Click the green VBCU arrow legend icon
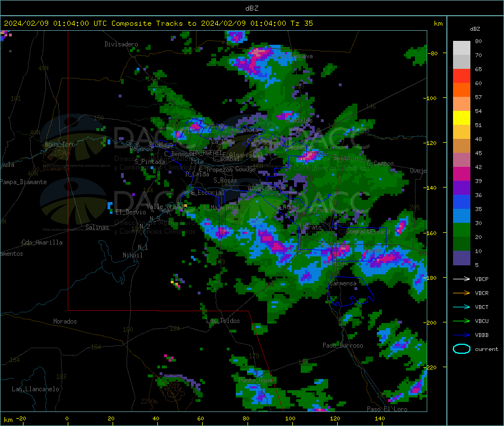504x426 pixels. click(461, 321)
